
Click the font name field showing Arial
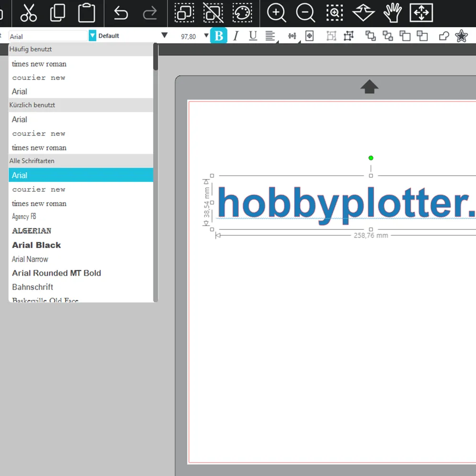(48, 37)
